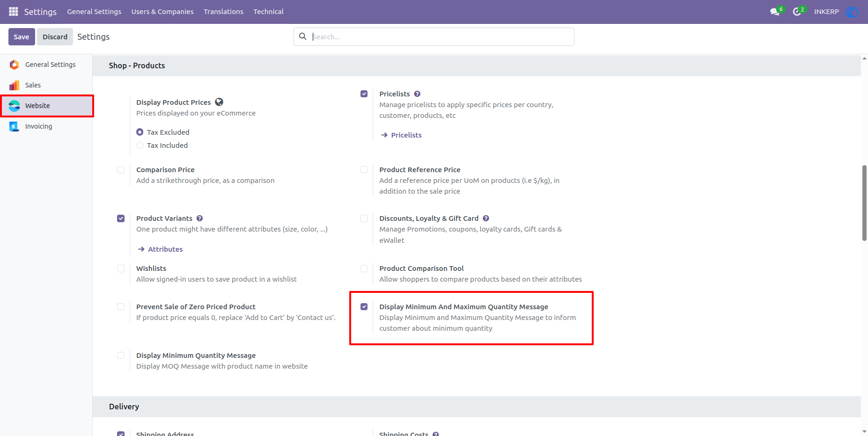Click the General Settings sidebar icon
Image resolution: width=868 pixels, height=436 pixels.
pos(15,65)
